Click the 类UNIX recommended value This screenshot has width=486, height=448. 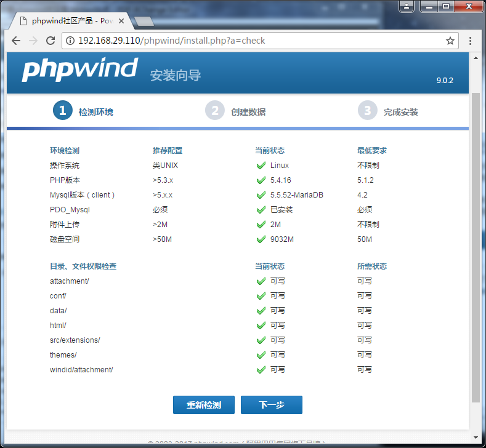[165, 166]
